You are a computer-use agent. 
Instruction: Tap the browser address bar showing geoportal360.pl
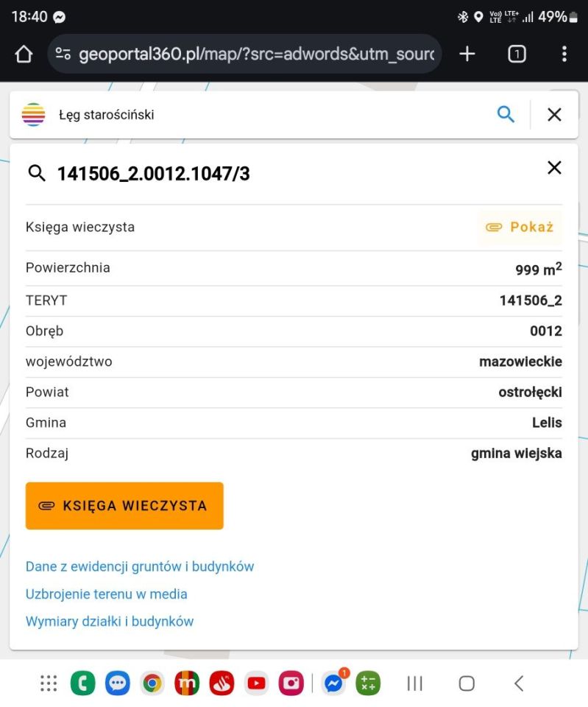point(243,53)
